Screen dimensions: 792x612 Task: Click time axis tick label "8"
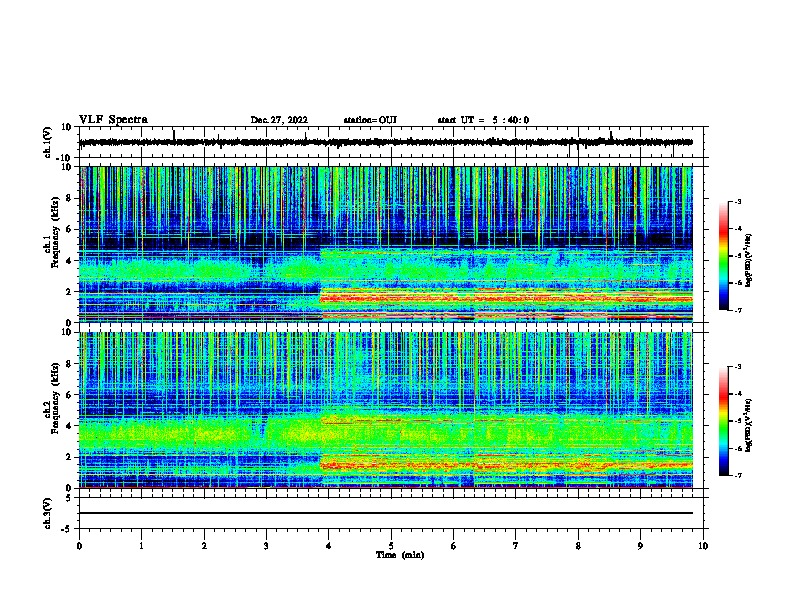coord(578,546)
